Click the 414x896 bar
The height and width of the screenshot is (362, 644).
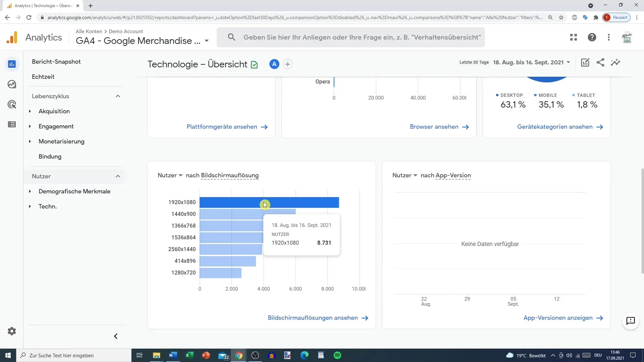click(x=228, y=261)
